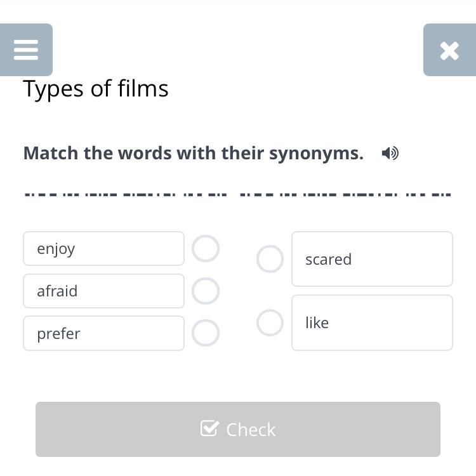The width and height of the screenshot is (476, 476).
Task: Click the checkmark icon on Check button
Action: tap(209, 428)
